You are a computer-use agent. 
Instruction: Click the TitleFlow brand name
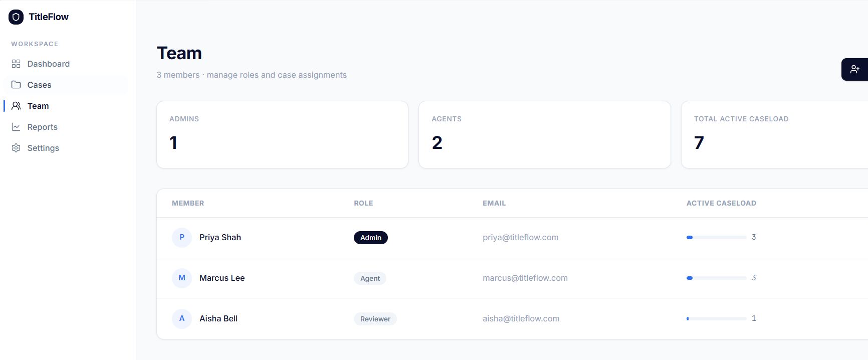49,17
